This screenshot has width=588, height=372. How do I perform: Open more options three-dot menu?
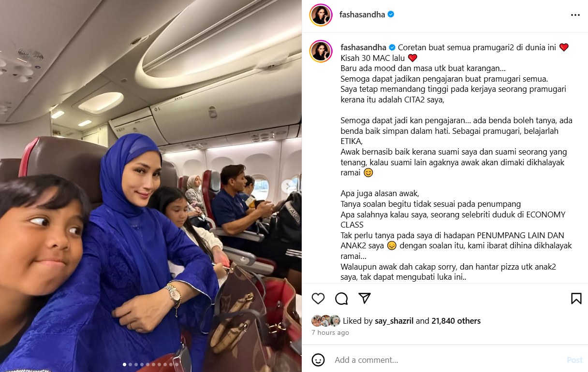(575, 15)
